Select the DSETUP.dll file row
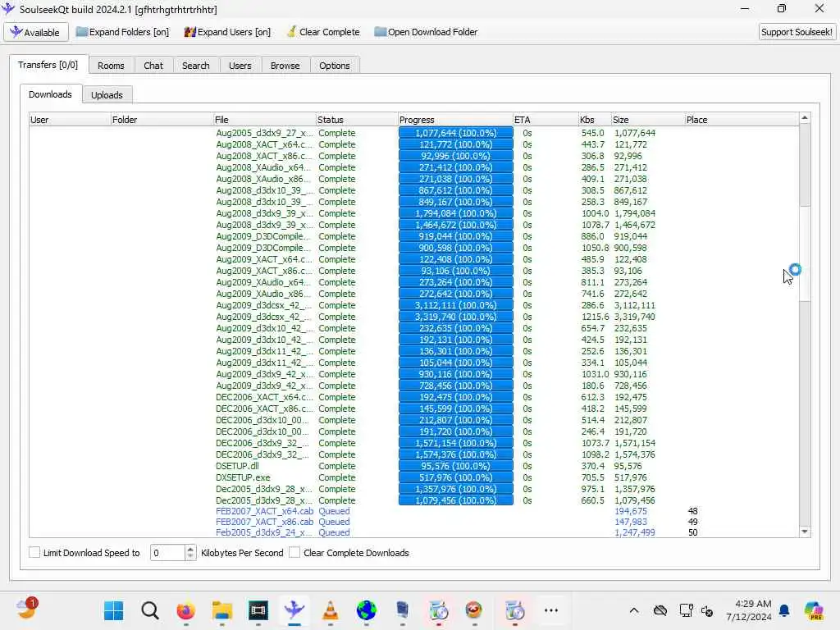Screen dimensions: 840x630 pyautogui.click(x=413, y=466)
